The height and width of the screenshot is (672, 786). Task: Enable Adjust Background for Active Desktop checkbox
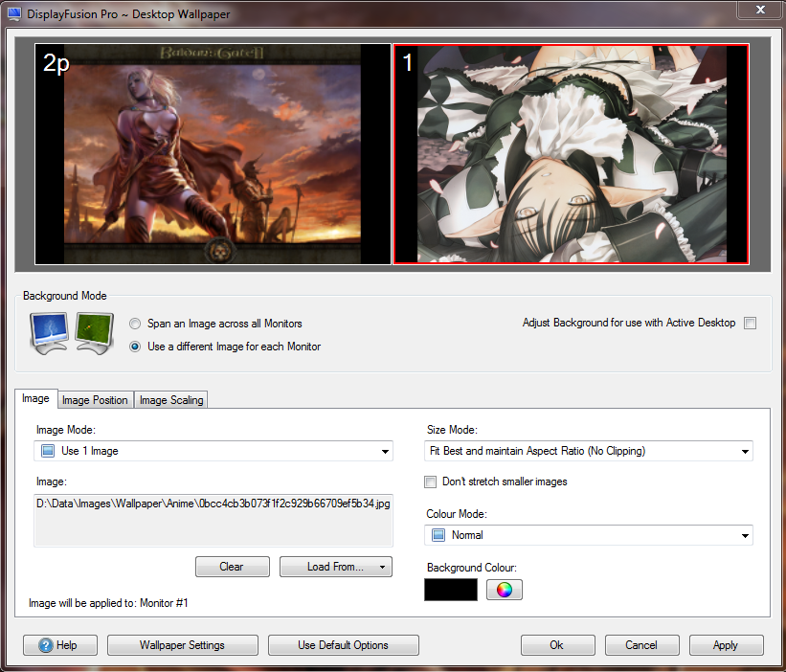click(x=750, y=324)
